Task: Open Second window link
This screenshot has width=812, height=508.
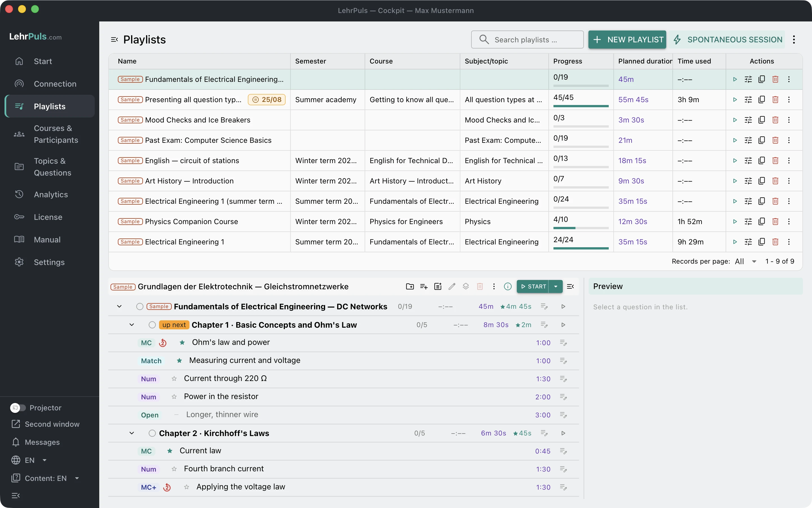Action: pos(46,424)
